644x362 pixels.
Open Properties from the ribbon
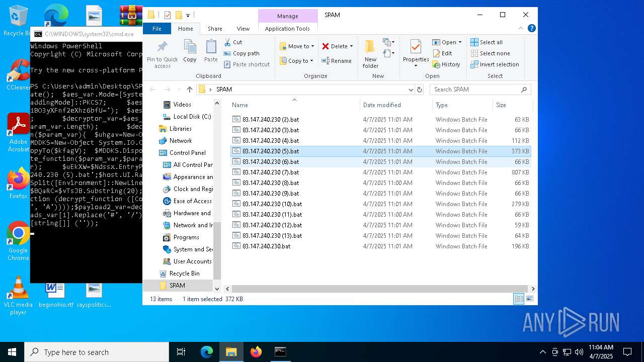(x=416, y=54)
